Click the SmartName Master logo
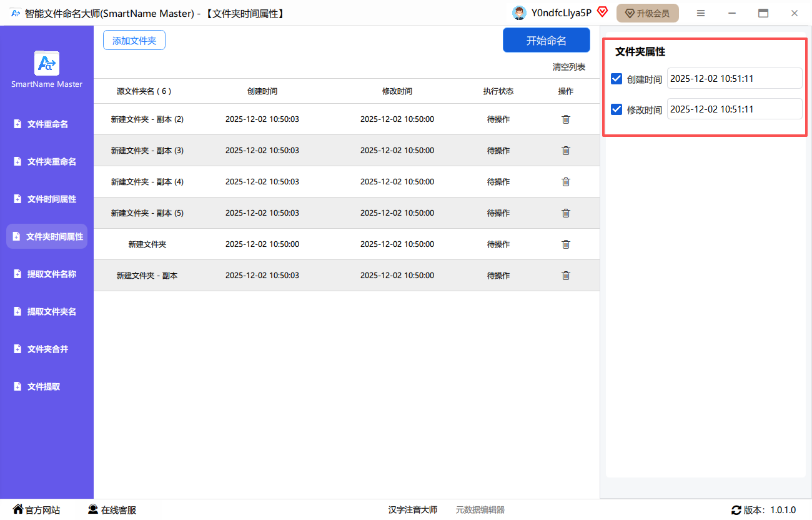This screenshot has height=520, width=812. click(x=47, y=63)
